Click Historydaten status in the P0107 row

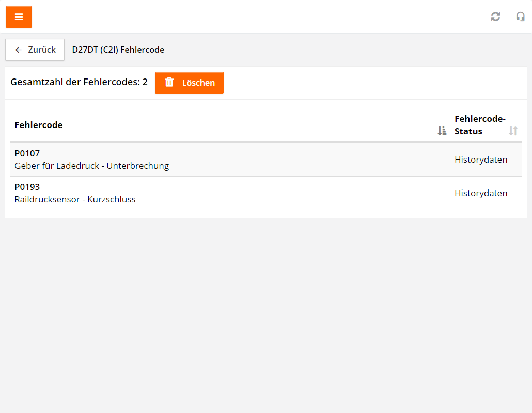(x=481, y=160)
